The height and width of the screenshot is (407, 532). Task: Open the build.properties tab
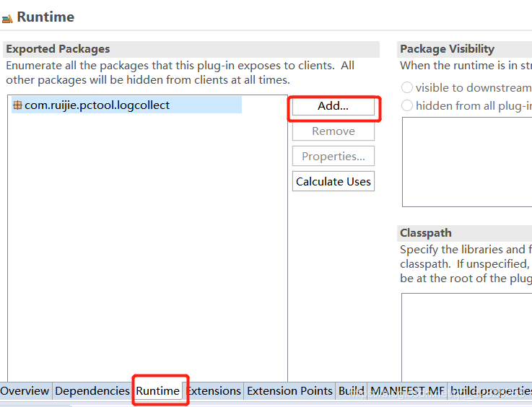pos(490,391)
